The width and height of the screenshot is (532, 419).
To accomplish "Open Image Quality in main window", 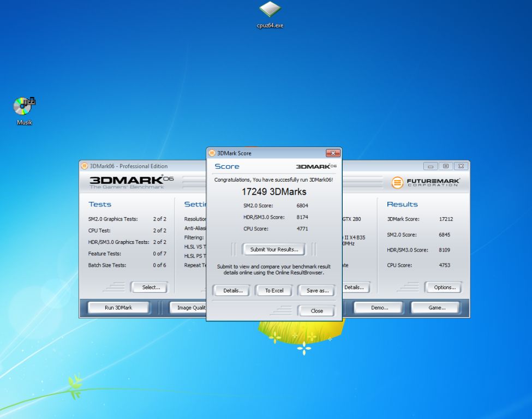I will pyautogui.click(x=189, y=308).
